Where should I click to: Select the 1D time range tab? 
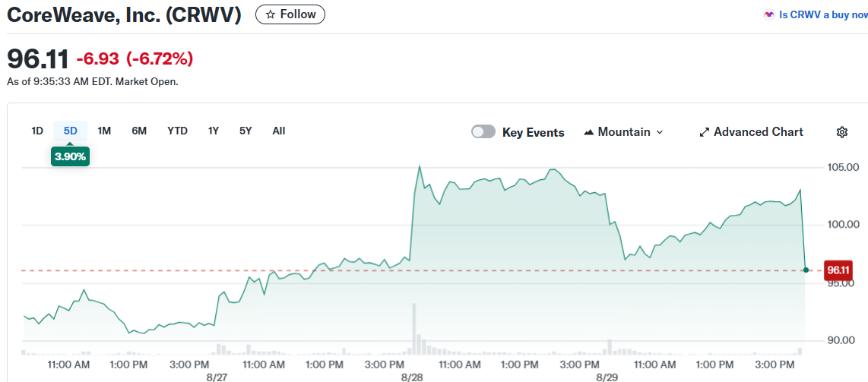pyautogui.click(x=37, y=131)
